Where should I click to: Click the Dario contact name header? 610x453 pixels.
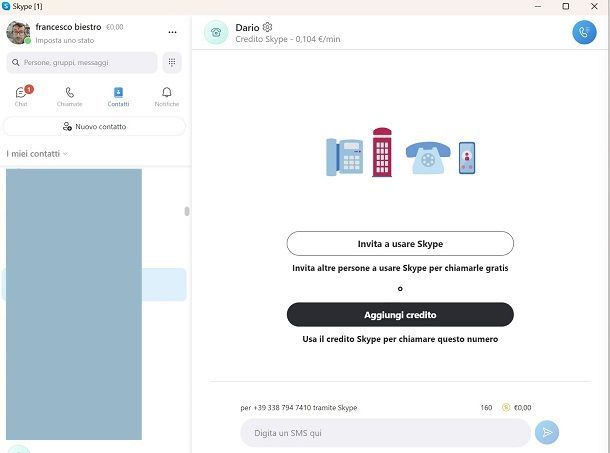point(247,28)
